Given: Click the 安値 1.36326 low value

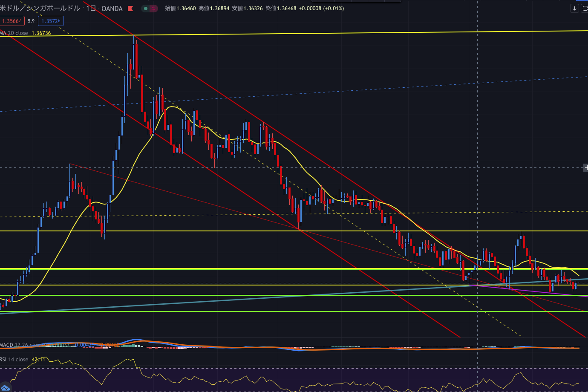Looking at the screenshot, I should [x=248, y=9].
